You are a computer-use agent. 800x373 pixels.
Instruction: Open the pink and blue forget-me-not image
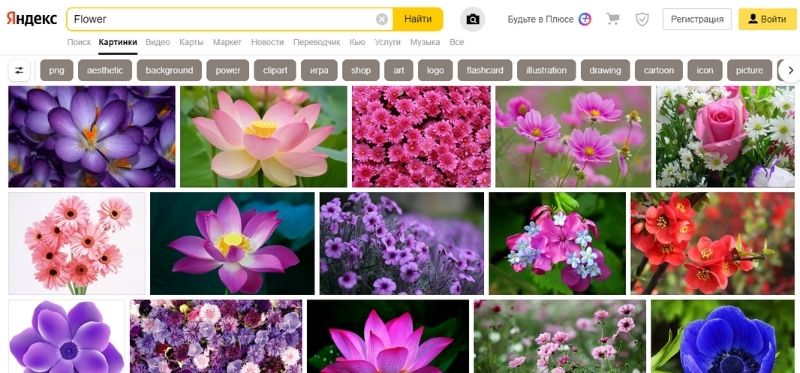tap(557, 243)
